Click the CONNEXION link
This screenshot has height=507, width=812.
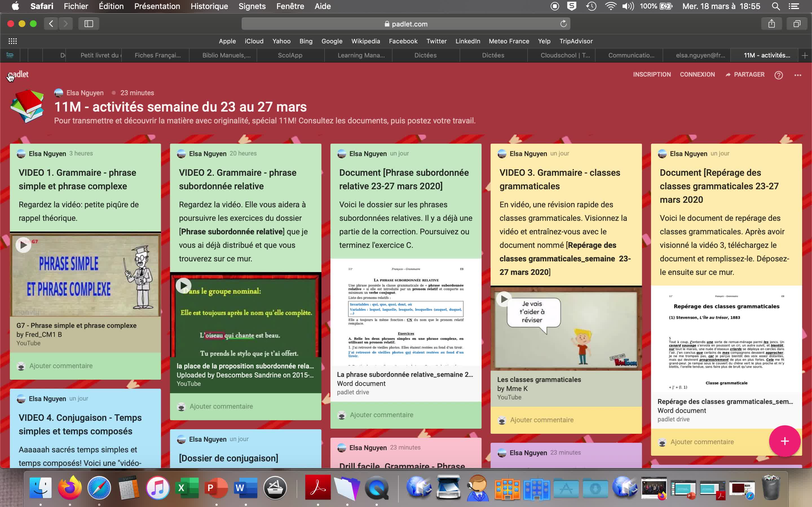[697, 74]
